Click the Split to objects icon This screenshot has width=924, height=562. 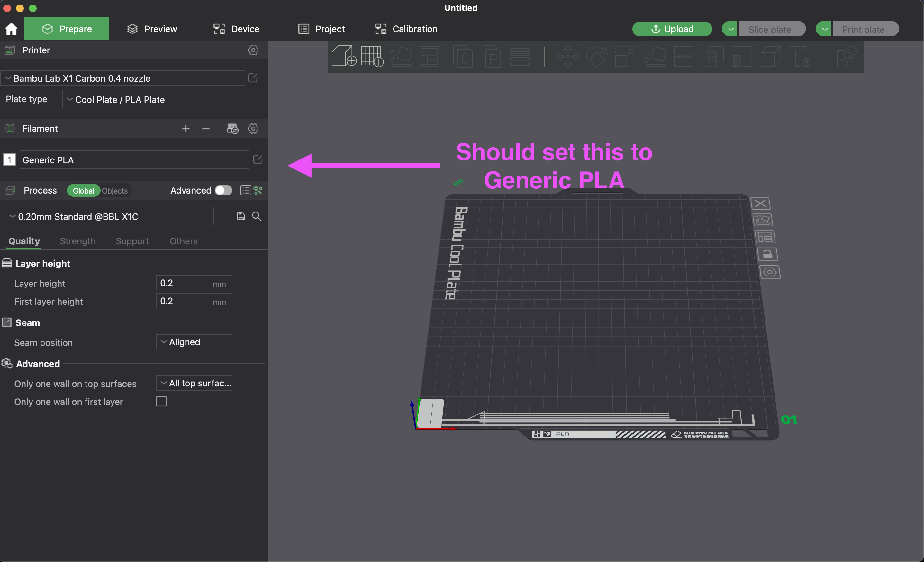click(462, 57)
